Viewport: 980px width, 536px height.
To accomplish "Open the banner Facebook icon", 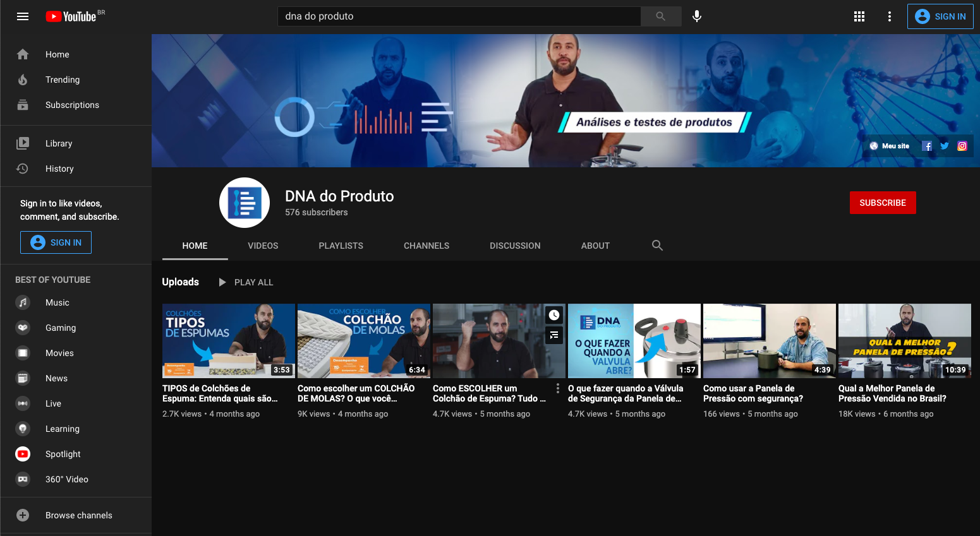I will [927, 146].
